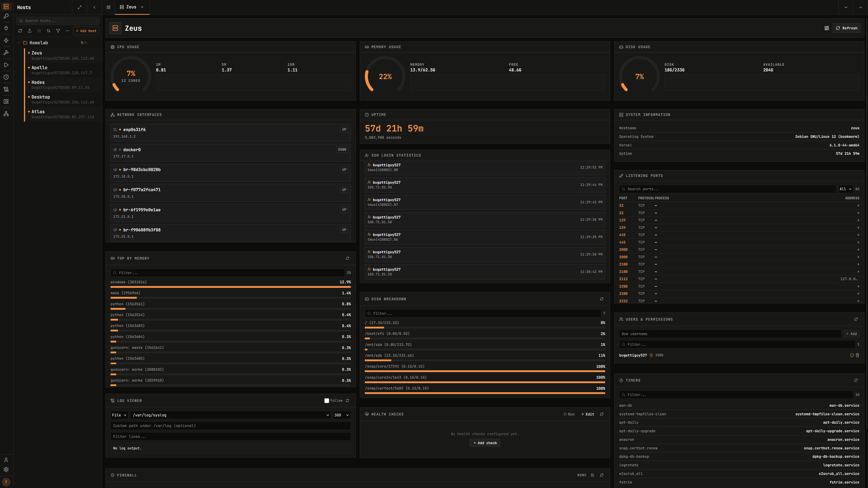Open the settings gear in left rail
Viewport: 868px width, 488px height.
(6, 469)
